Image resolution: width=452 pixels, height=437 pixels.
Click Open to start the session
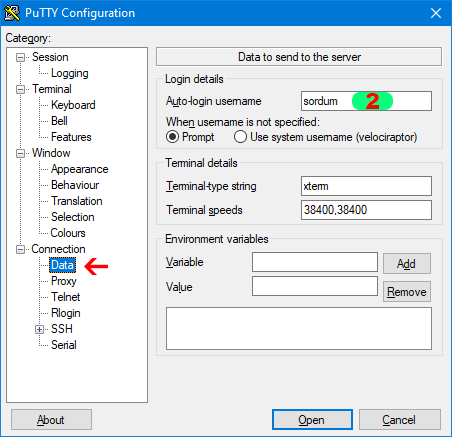coord(312,420)
